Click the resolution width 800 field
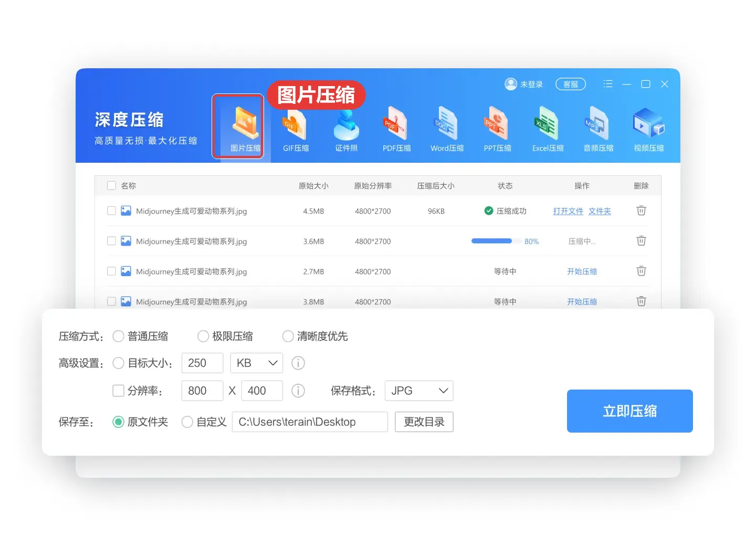 pos(202,391)
